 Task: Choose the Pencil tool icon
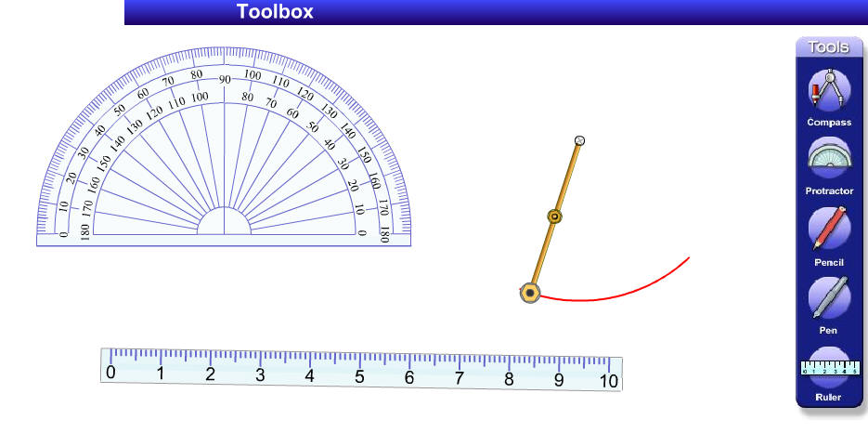[x=828, y=229]
